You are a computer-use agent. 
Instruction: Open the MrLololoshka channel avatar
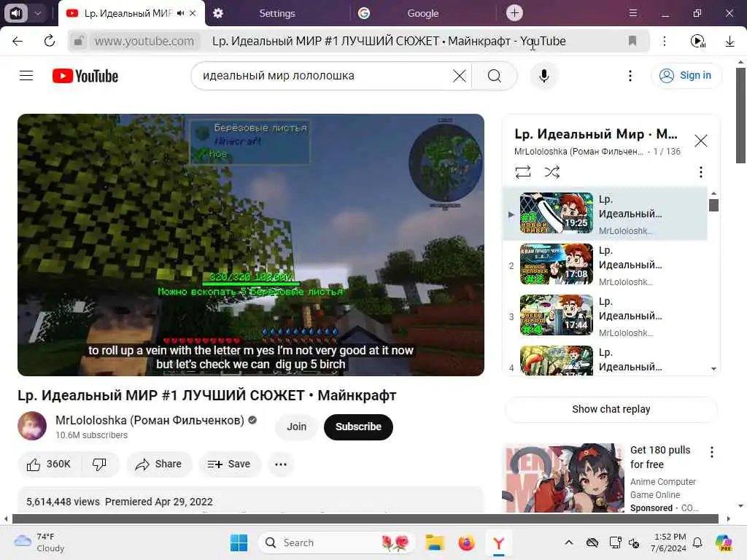pyautogui.click(x=32, y=426)
